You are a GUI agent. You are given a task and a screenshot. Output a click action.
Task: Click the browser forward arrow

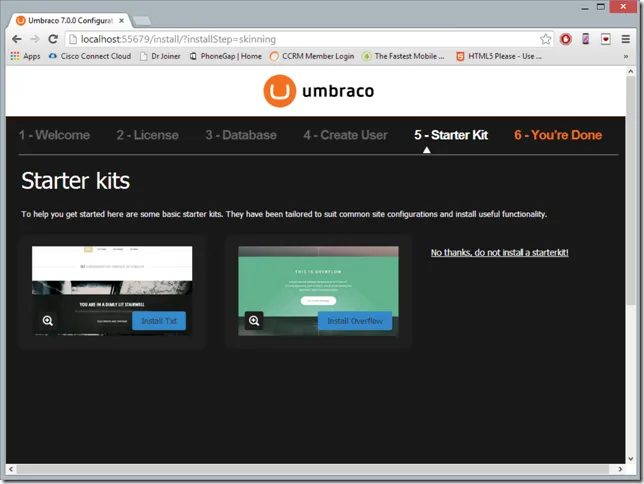[35, 39]
